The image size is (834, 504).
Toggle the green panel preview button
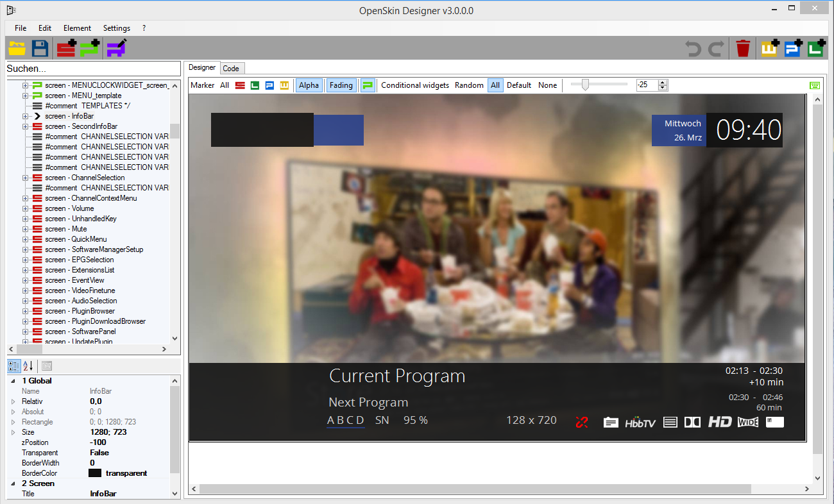[368, 85]
